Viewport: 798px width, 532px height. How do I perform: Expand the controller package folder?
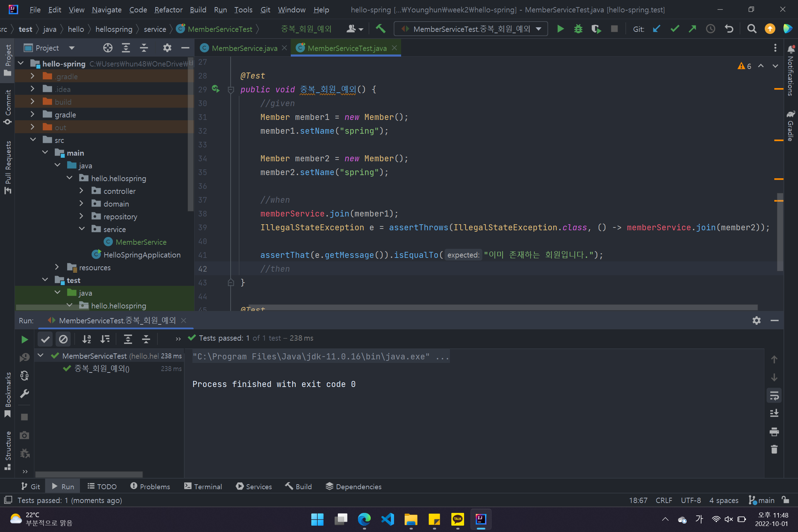point(81,191)
